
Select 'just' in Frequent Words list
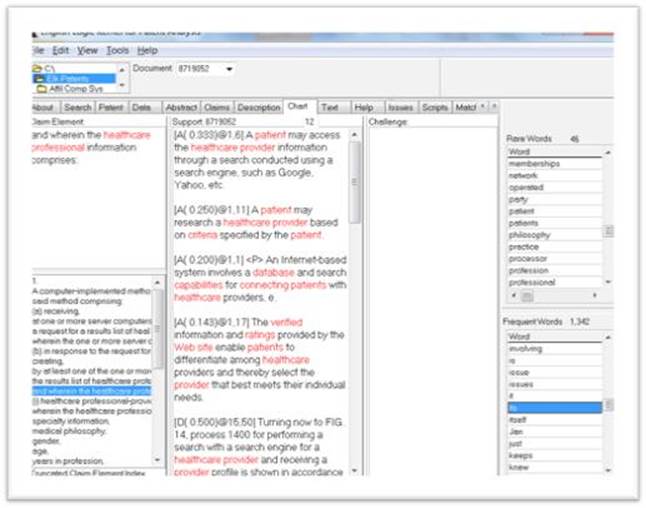click(555, 444)
